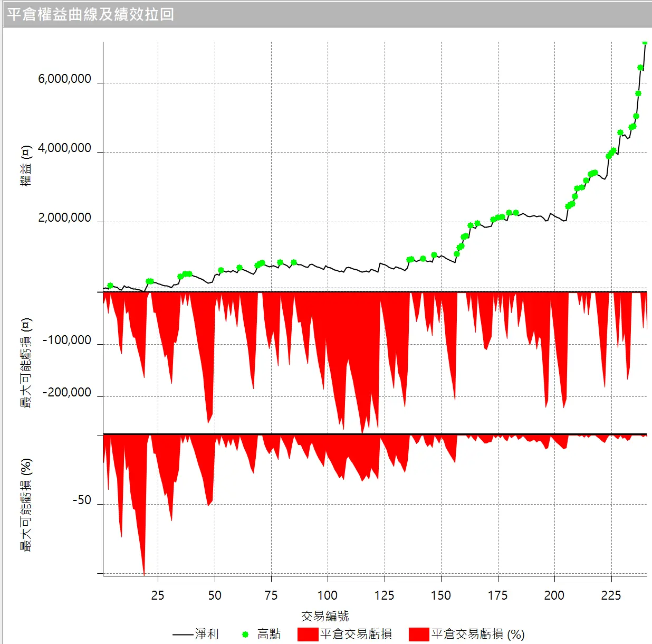Click the 6,000,000 equity axis label

click(64, 79)
